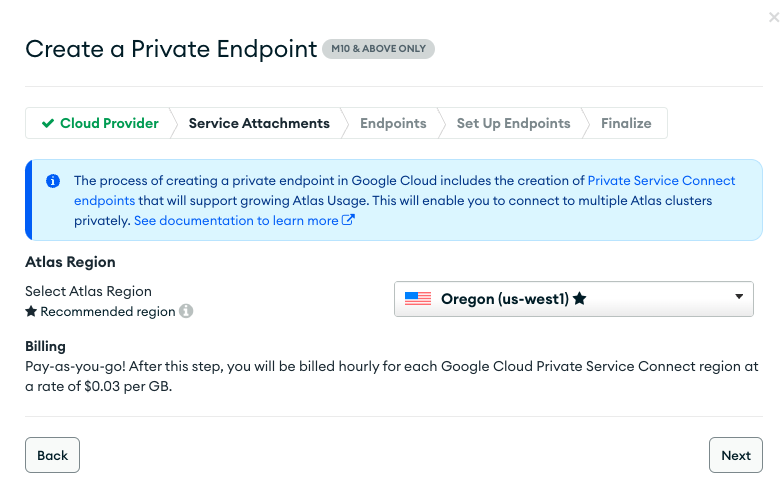Go to the Cloud Provider step
Image resolution: width=783 pixels, height=488 pixels.
click(x=99, y=124)
